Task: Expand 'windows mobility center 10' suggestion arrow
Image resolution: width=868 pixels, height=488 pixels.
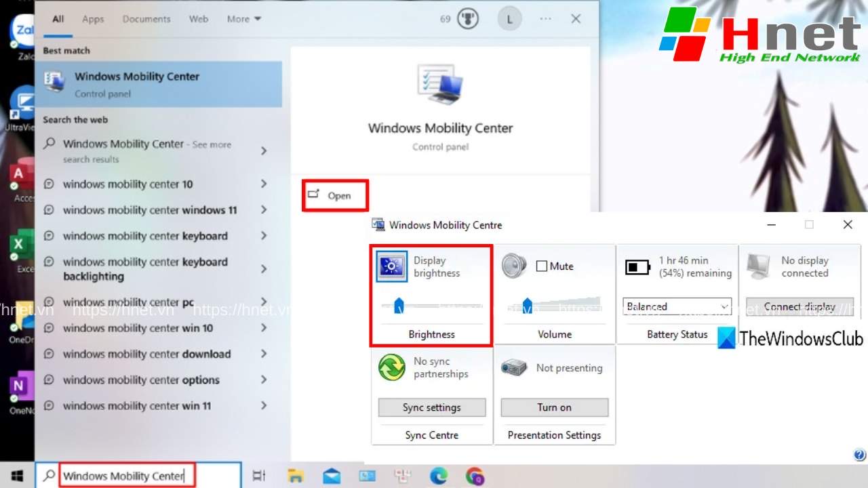Action: 264,184
